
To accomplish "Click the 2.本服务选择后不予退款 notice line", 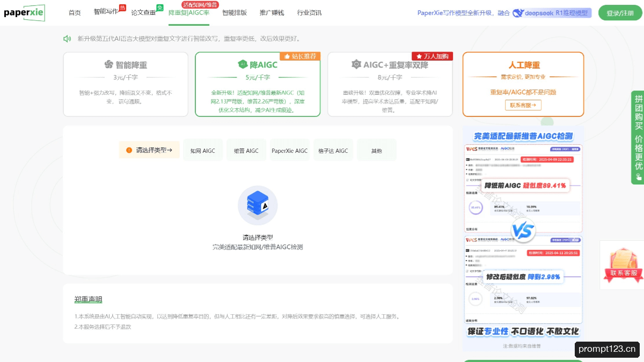I will click(x=103, y=327).
